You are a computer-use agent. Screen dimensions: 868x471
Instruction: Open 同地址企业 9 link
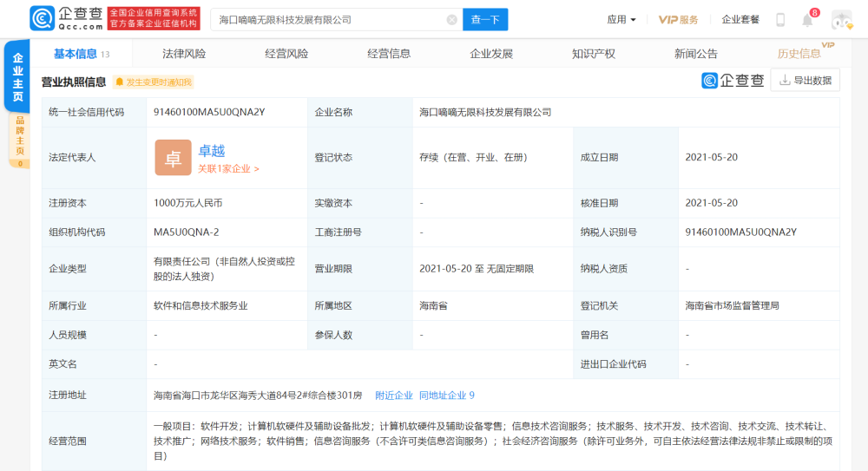447,396
